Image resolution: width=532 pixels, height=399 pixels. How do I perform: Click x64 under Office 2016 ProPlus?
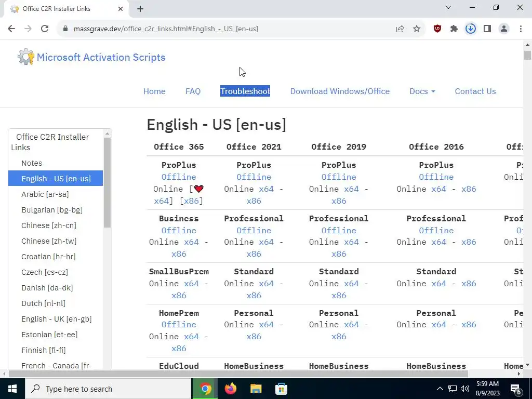438,189
